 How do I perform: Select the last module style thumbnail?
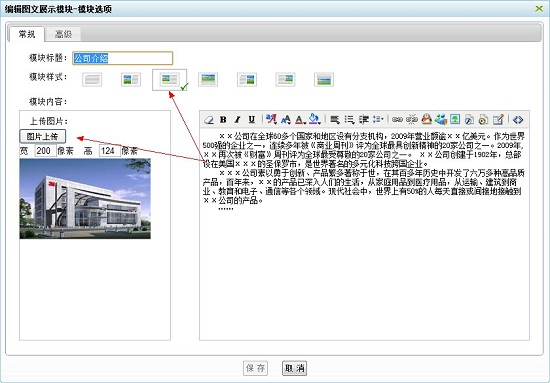[x=324, y=80]
